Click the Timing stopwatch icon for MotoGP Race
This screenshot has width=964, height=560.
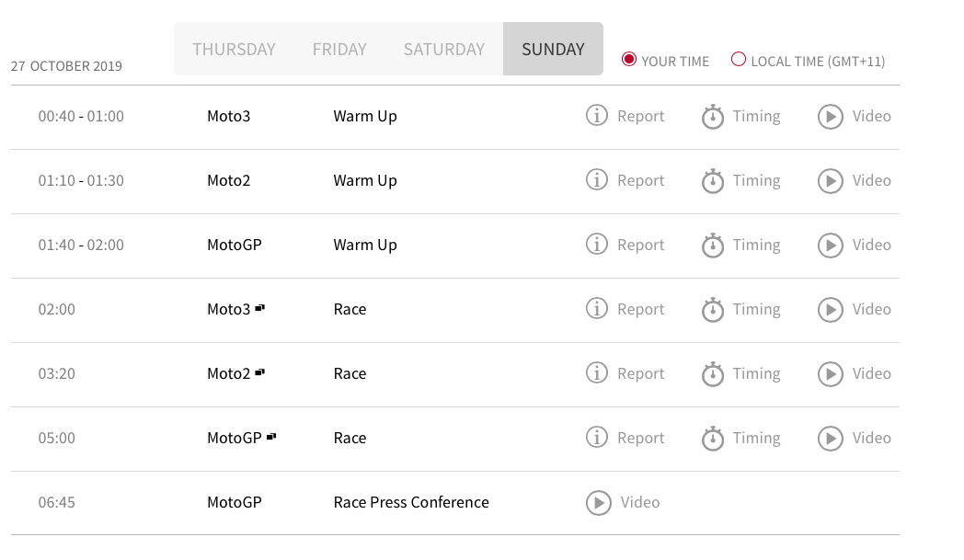tap(713, 438)
